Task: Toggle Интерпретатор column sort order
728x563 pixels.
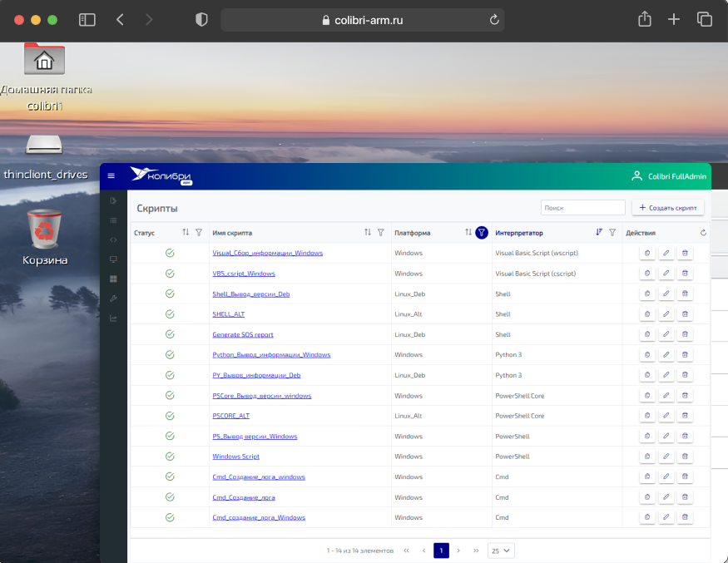Action: 599,232
